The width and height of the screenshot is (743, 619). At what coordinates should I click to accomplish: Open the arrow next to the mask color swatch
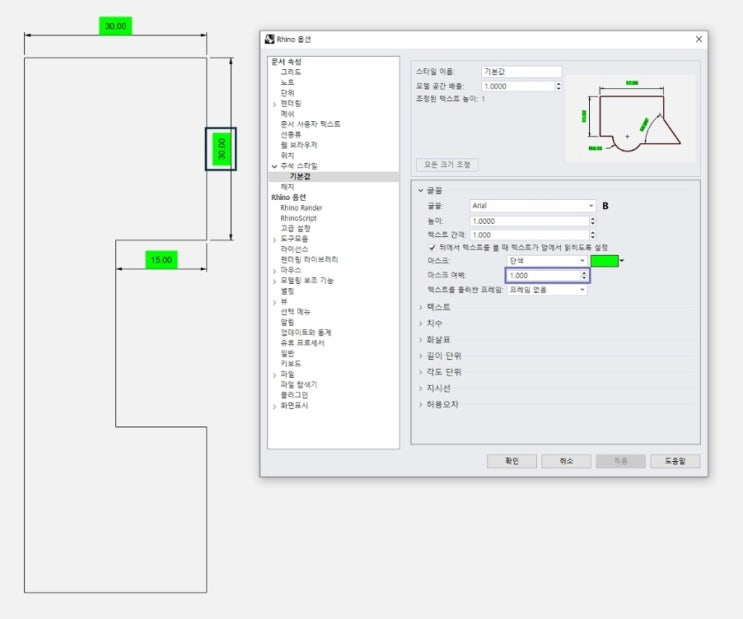[622, 261]
